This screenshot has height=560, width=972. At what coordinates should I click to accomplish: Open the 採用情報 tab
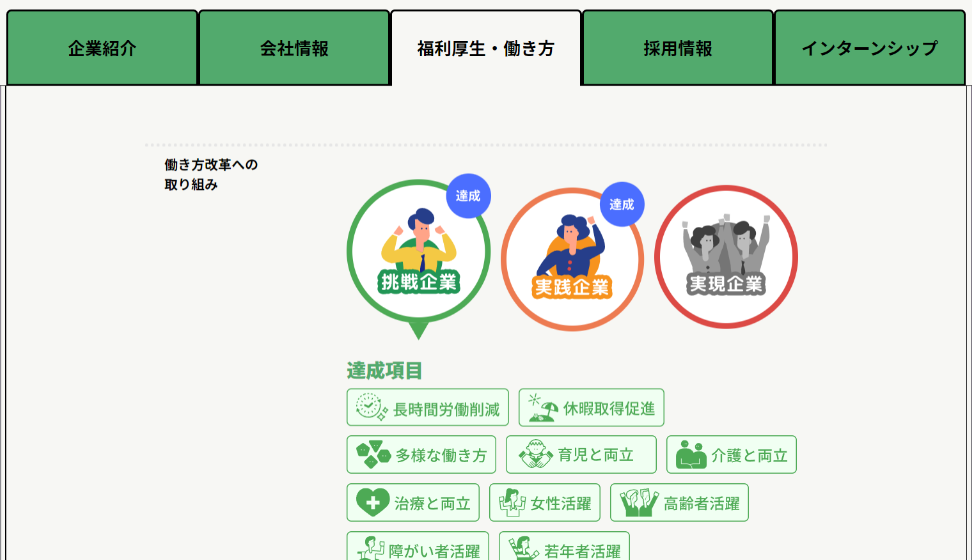tap(678, 48)
